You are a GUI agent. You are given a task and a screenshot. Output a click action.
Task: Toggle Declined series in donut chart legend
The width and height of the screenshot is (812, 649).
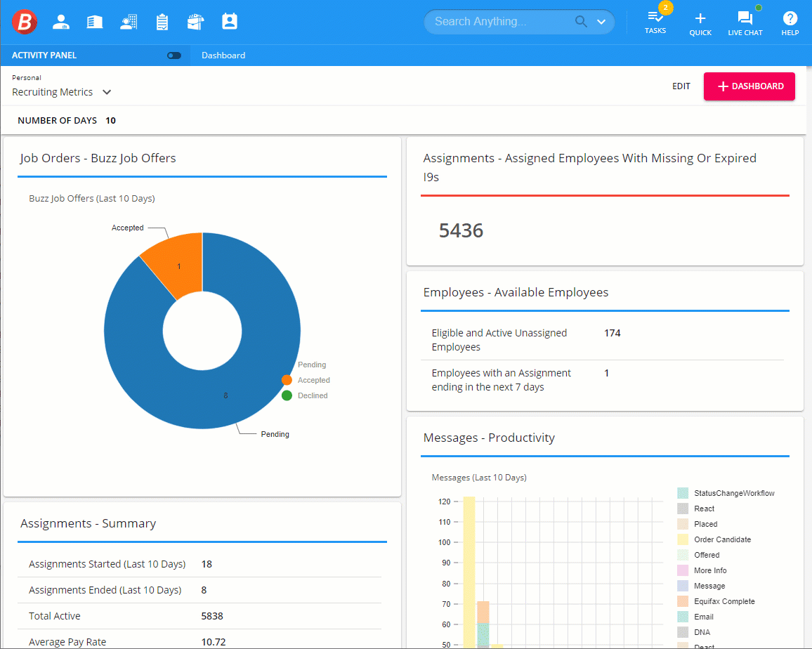click(287, 395)
